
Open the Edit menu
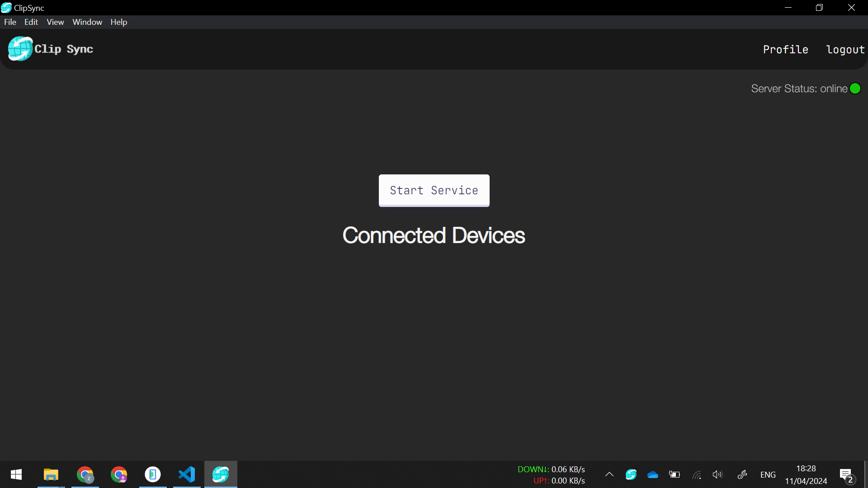(x=31, y=22)
